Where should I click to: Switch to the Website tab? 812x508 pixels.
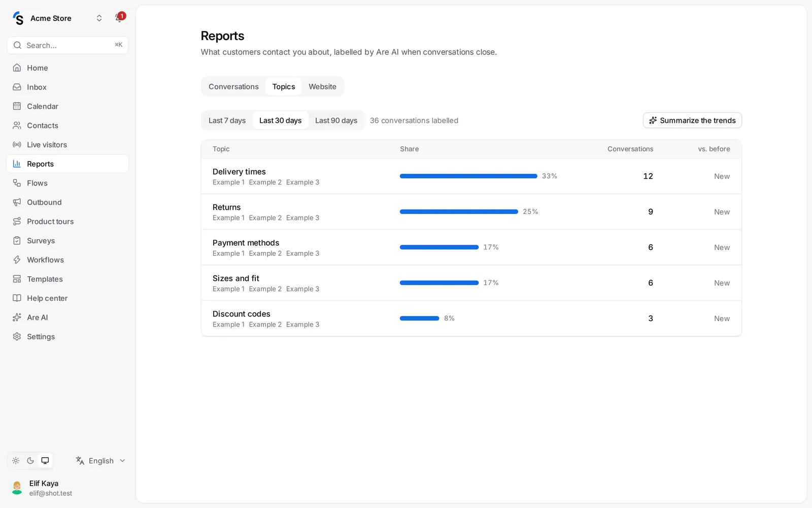point(322,86)
